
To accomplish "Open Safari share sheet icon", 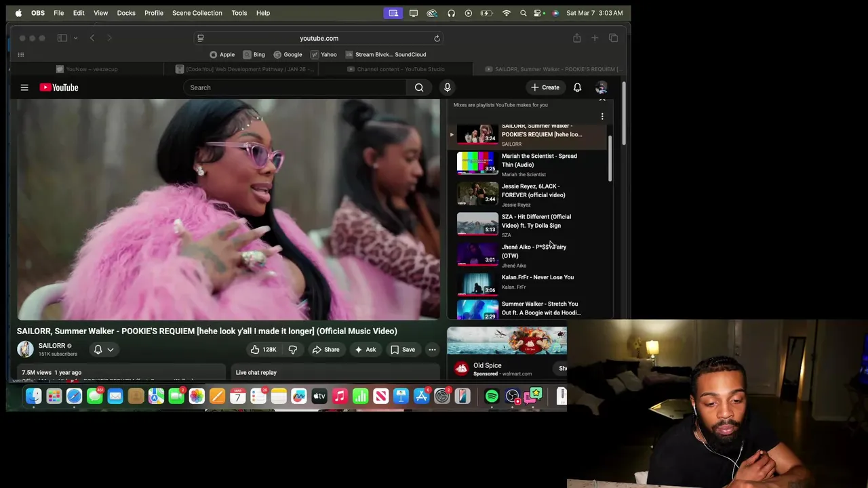I will pyautogui.click(x=576, y=39).
